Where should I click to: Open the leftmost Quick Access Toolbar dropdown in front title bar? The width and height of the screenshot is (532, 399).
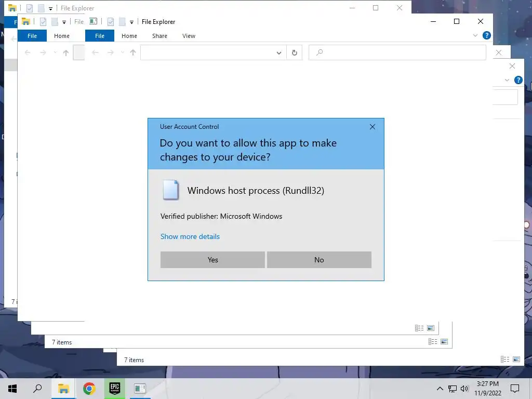pyautogui.click(x=64, y=22)
